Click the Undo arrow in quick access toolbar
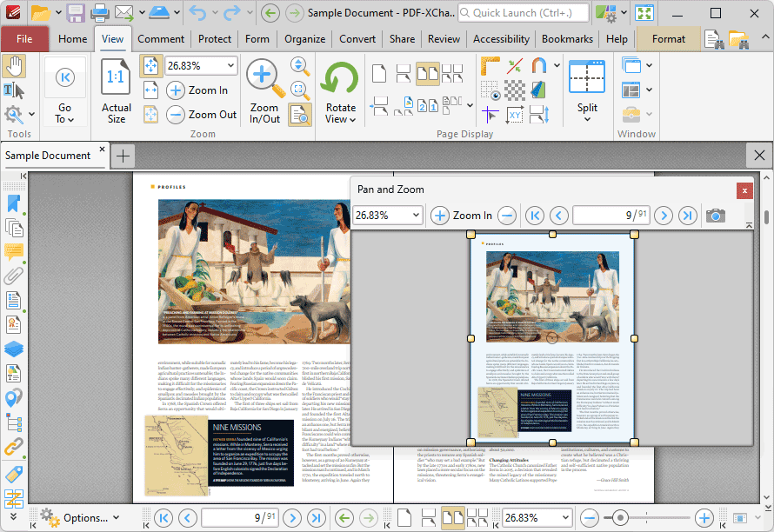 pyautogui.click(x=198, y=13)
